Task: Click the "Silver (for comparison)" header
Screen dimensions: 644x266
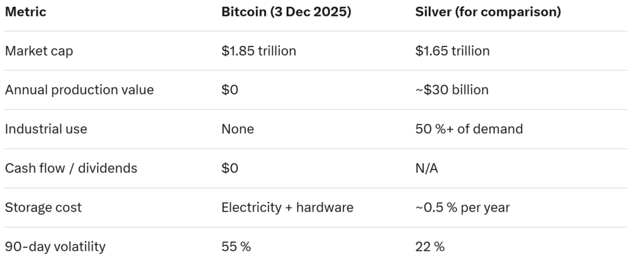Action: (488, 12)
